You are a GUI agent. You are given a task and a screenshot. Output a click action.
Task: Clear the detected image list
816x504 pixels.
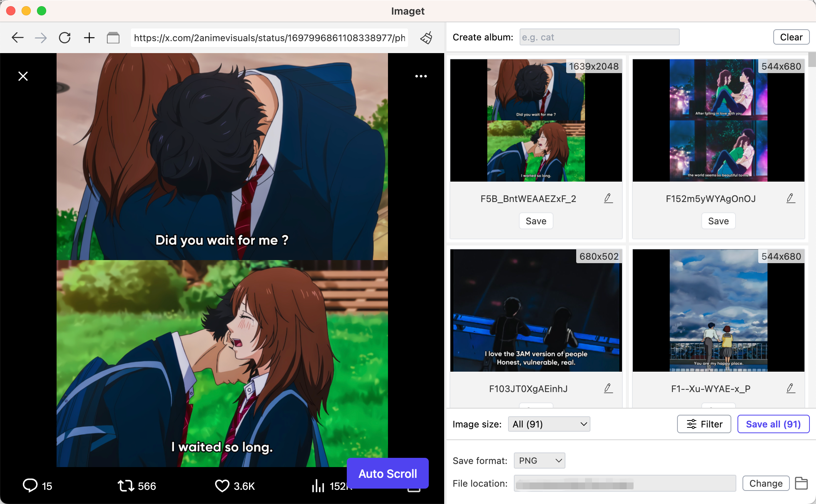(x=791, y=37)
